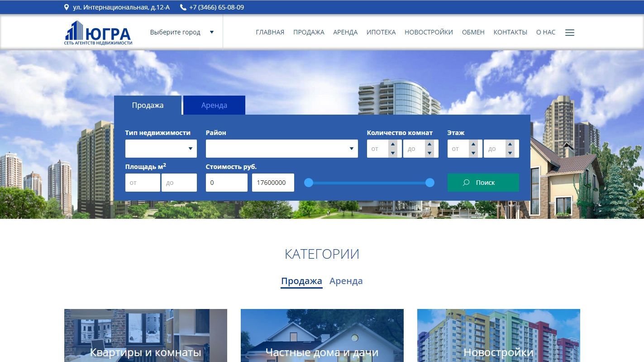Viewport: 644px width, 362px height.
Task: Expand the Район dropdown
Action: pos(282,149)
